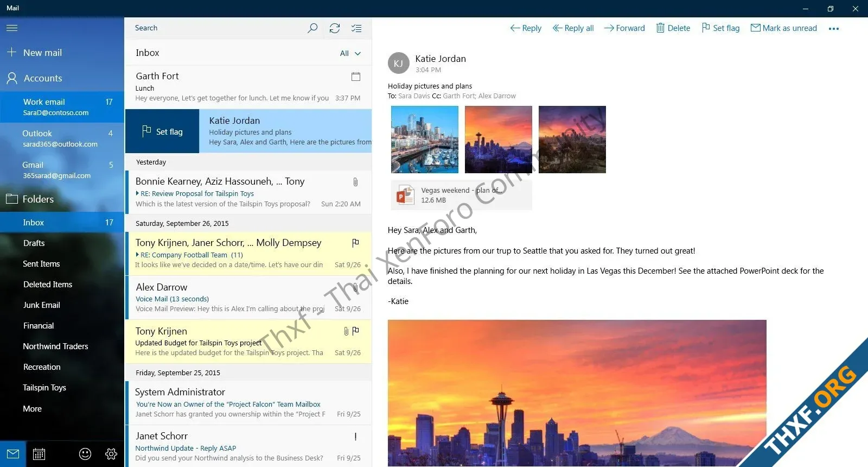Open Alex Darrow's Voice Mail message
868x467 pixels.
pos(248,298)
